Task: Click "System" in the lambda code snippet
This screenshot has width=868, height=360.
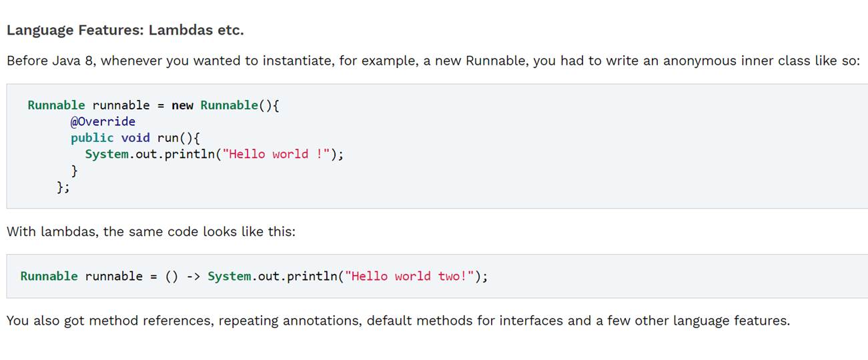Action: tap(229, 276)
